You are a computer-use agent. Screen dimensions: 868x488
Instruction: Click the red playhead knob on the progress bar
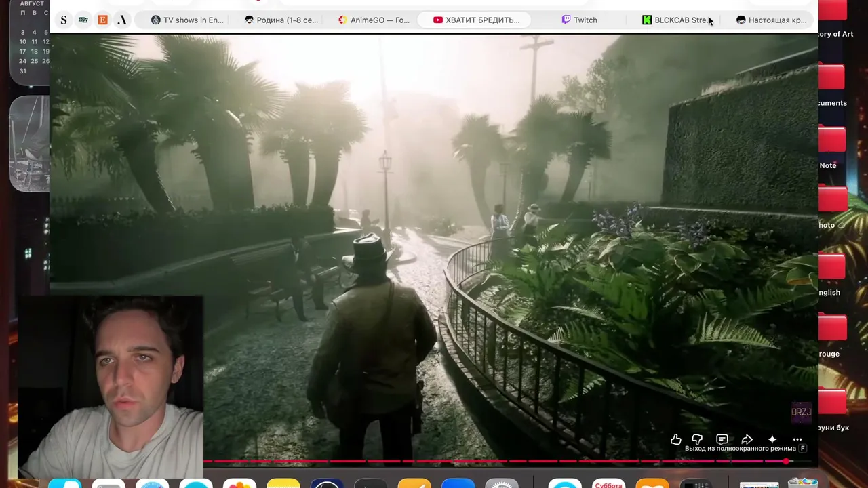pyautogui.click(x=786, y=462)
